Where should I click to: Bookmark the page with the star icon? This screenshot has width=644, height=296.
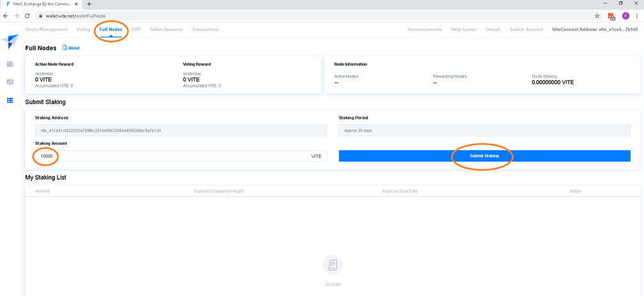click(x=597, y=15)
